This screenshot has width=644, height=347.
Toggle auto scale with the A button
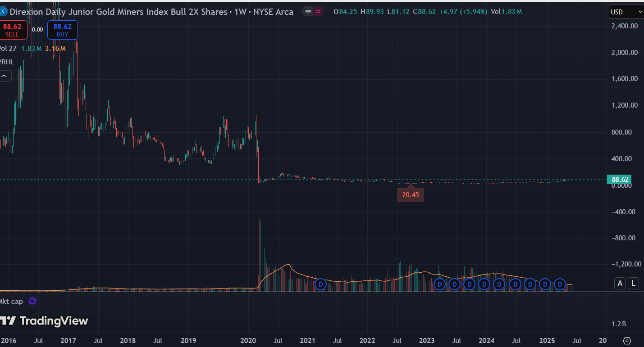tap(620, 283)
